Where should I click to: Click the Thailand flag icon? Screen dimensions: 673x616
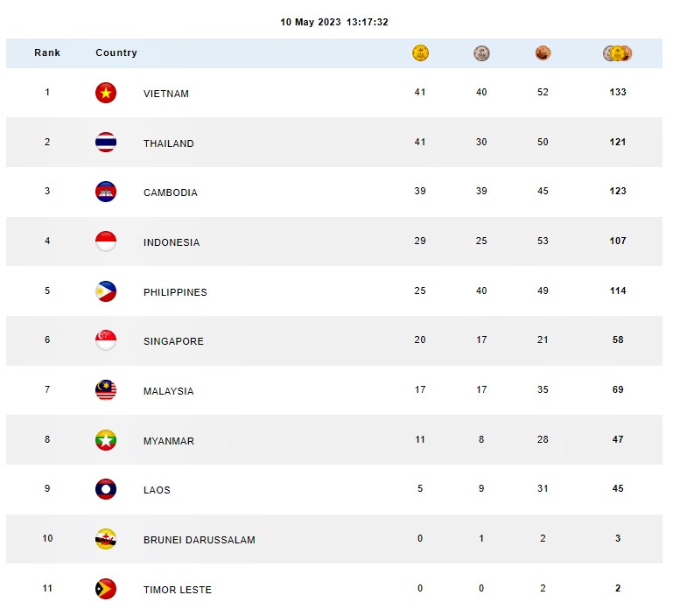106,143
